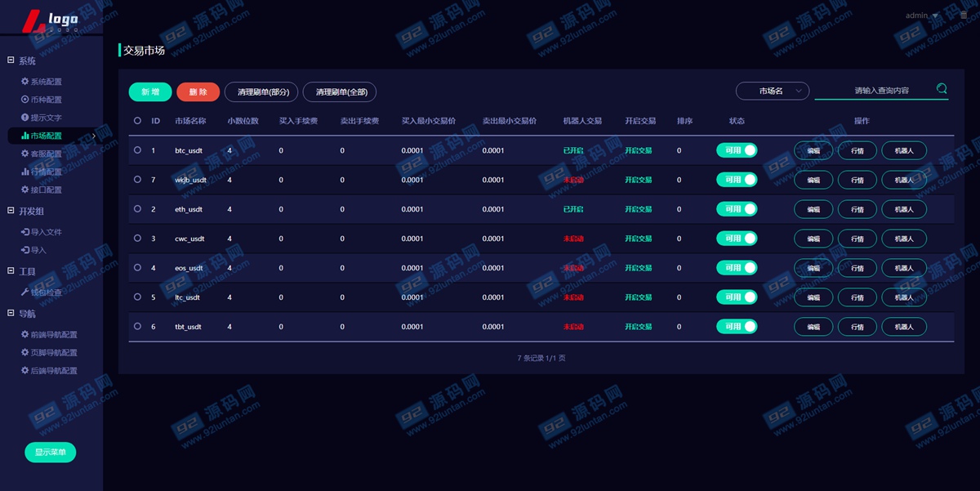Toggle the 可用 switch for btc_usdt

(737, 150)
